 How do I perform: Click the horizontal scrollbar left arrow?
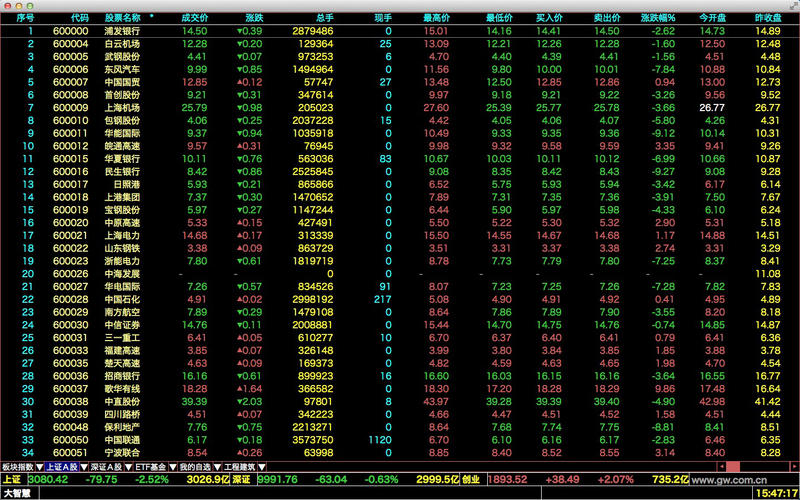point(722,466)
